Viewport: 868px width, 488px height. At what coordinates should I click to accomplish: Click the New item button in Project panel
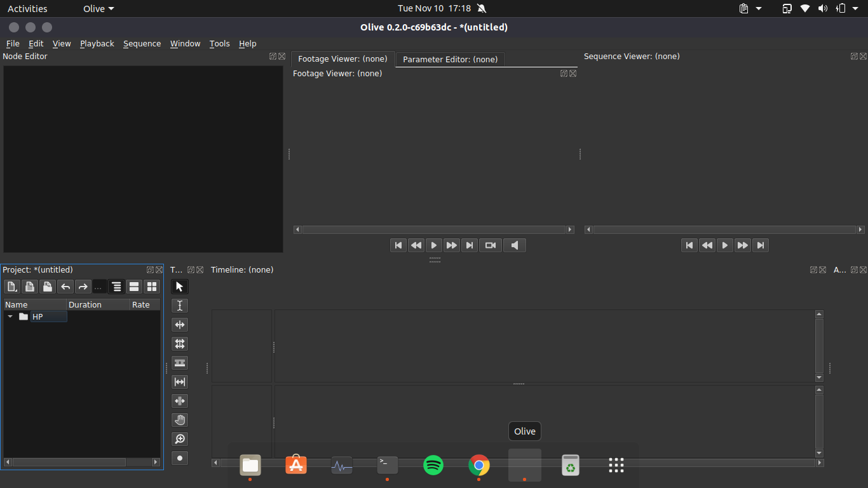tap(12, 287)
